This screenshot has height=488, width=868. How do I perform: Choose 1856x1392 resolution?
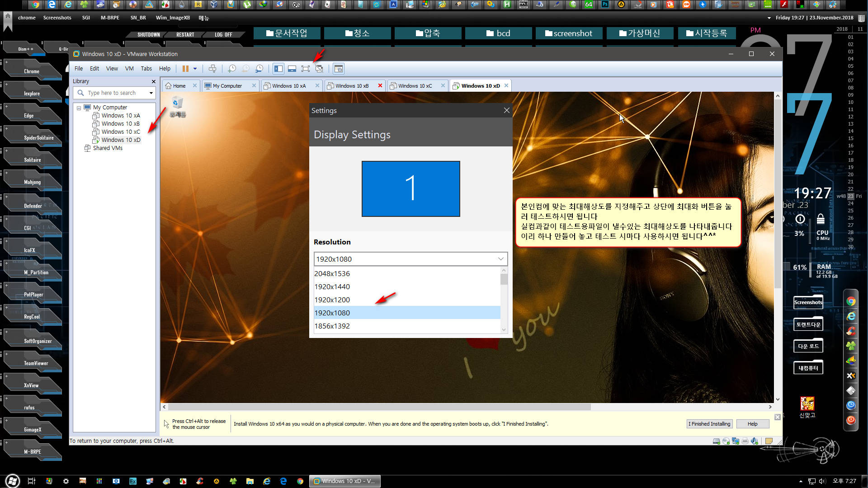point(407,326)
